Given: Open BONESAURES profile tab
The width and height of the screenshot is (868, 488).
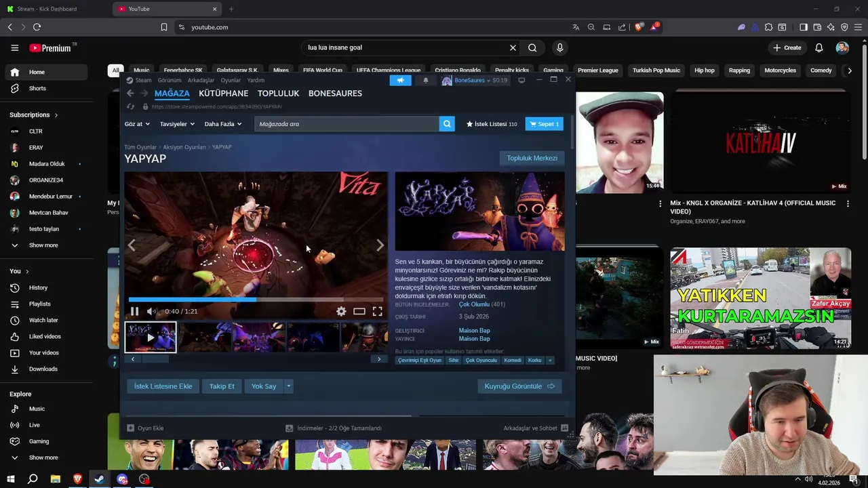Looking at the screenshot, I should pos(335,94).
